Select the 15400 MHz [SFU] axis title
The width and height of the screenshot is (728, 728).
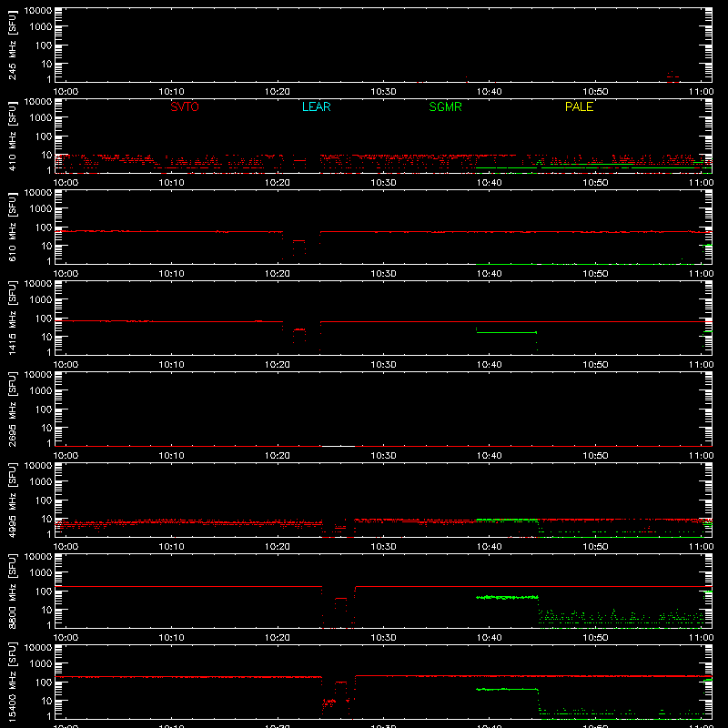[x=13, y=682]
